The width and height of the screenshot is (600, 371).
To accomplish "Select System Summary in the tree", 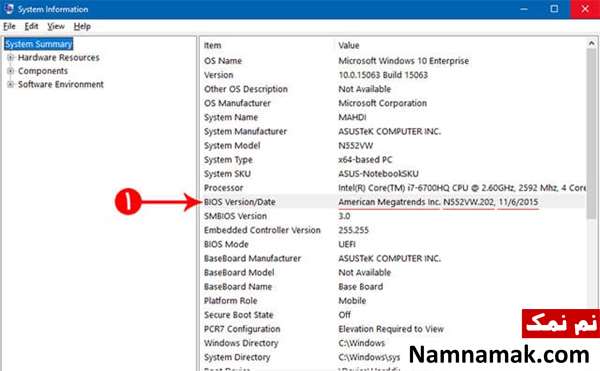I will pyautogui.click(x=38, y=44).
